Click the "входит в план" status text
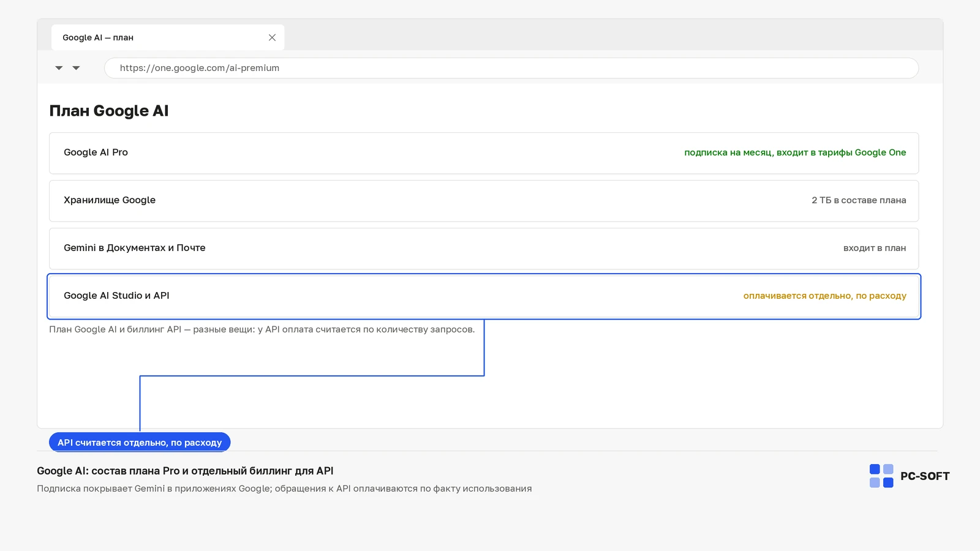The image size is (980, 551). pyautogui.click(x=875, y=248)
